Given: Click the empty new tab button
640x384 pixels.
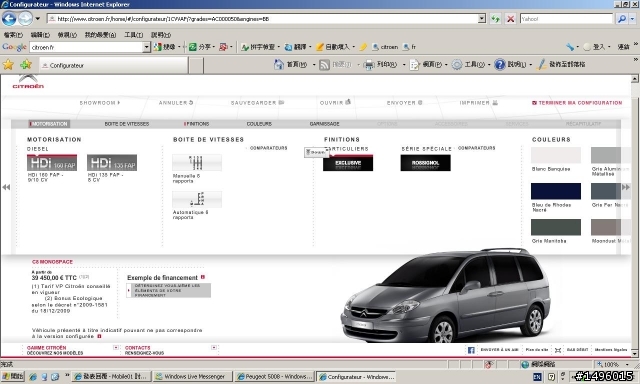Looking at the screenshot, I should [196, 65].
